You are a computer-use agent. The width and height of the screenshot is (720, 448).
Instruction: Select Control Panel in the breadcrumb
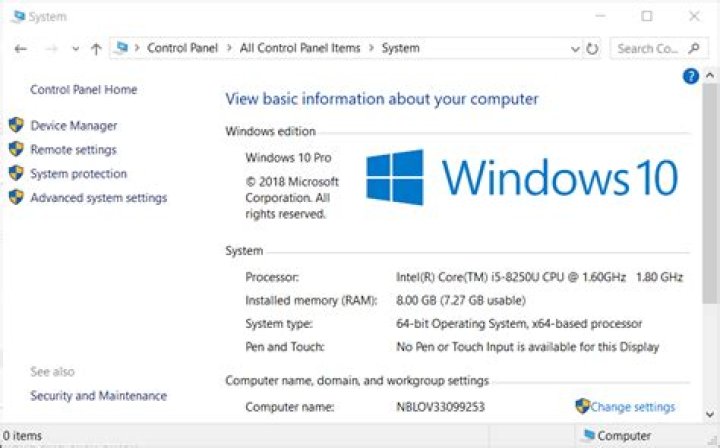182,48
